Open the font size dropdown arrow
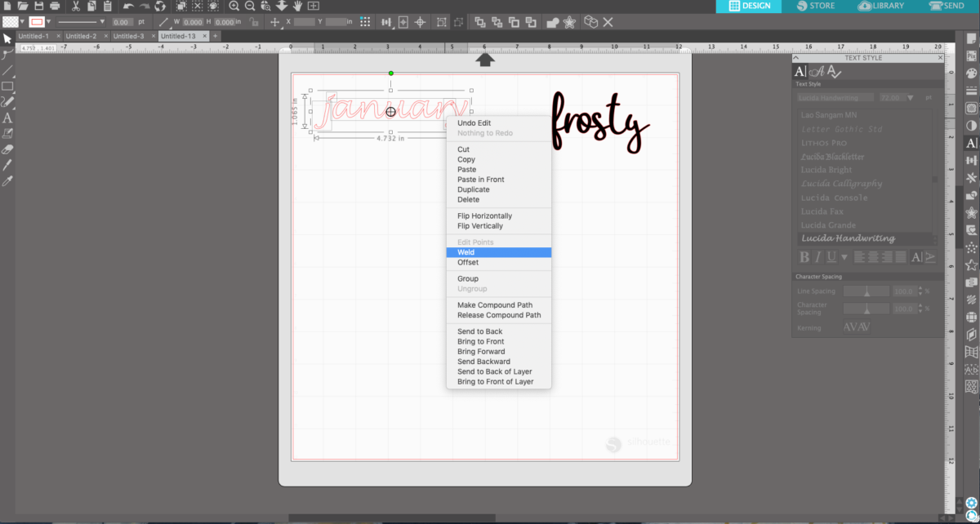Viewport: 980px width, 524px height. click(x=911, y=97)
